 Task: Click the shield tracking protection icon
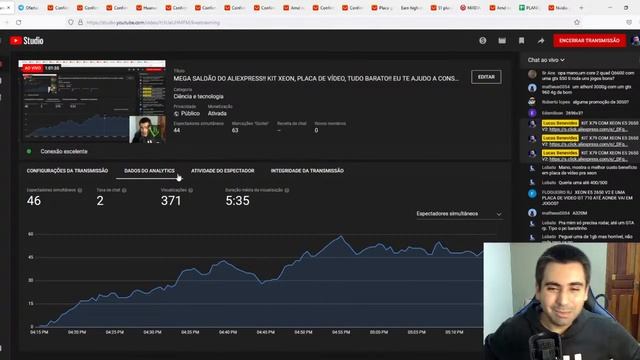tap(71, 22)
